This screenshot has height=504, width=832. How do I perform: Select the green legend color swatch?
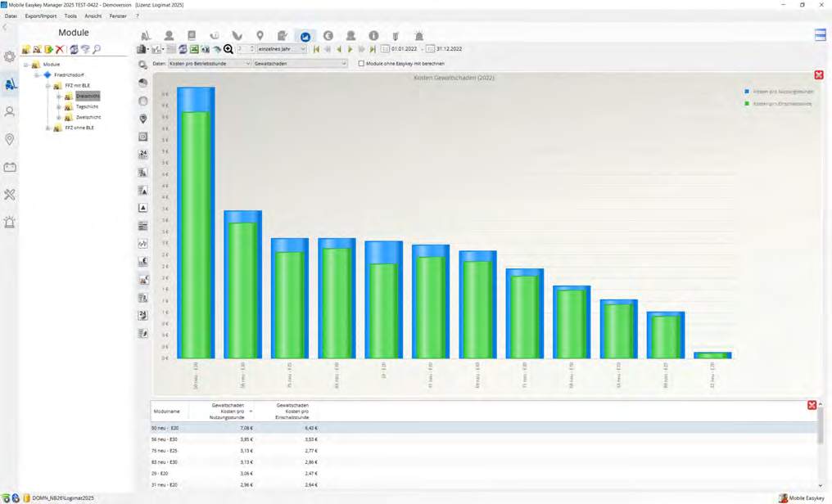coord(747,104)
